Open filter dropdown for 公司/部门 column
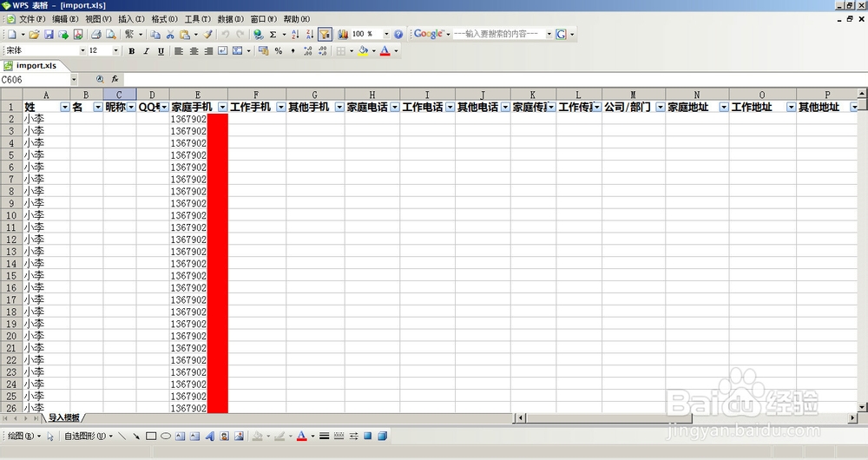 tap(660, 107)
